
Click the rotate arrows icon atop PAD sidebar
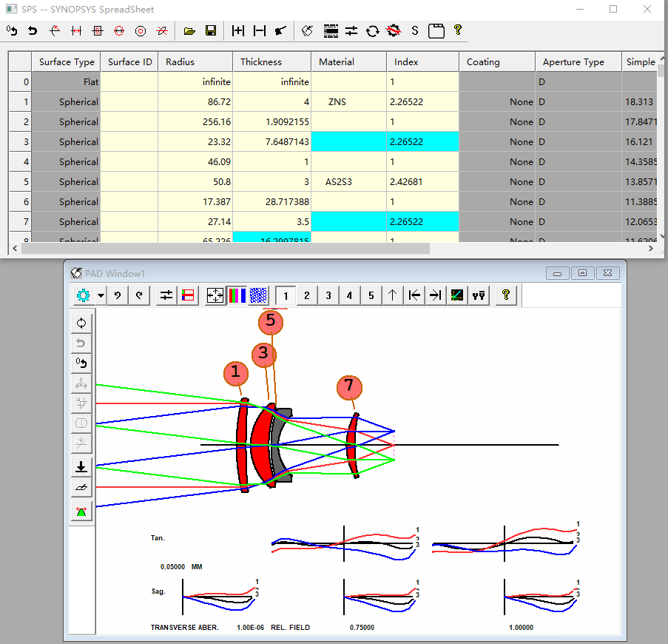(x=81, y=323)
